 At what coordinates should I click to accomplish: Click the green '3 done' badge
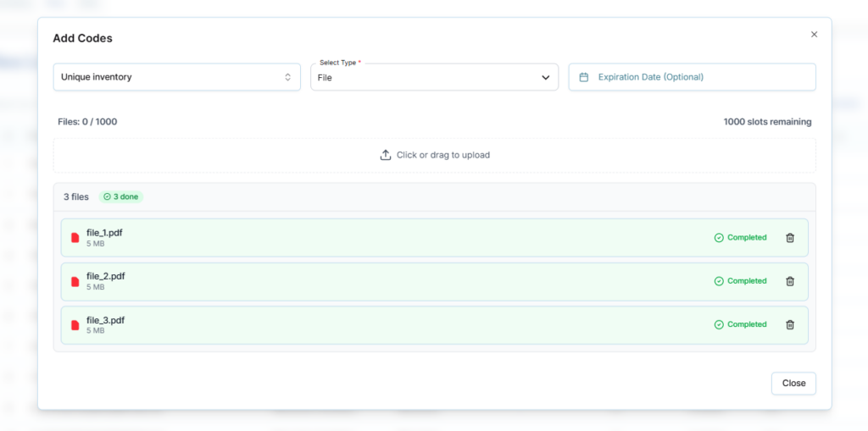coord(121,196)
